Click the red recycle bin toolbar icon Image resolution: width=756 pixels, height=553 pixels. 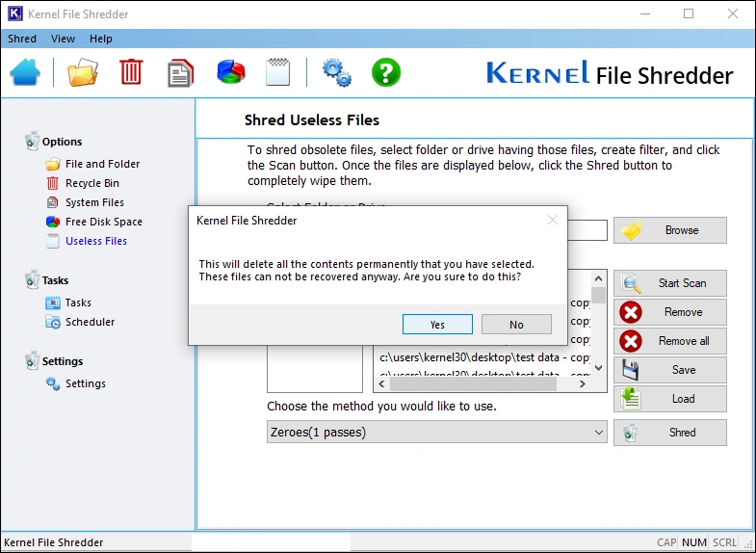(x=131, y=72)
